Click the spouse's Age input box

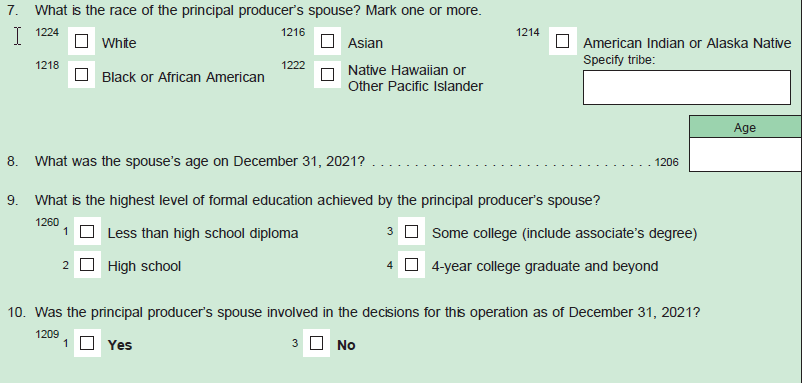coord(745,155)
